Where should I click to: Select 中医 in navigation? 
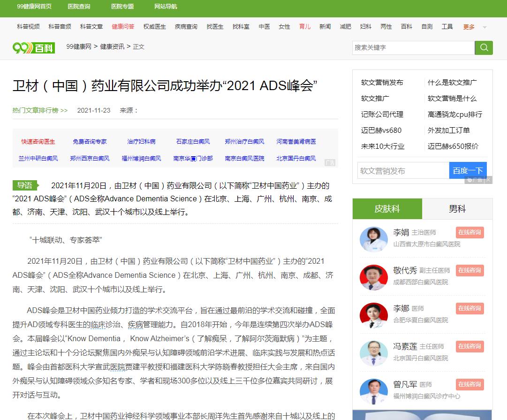point(264,27)
